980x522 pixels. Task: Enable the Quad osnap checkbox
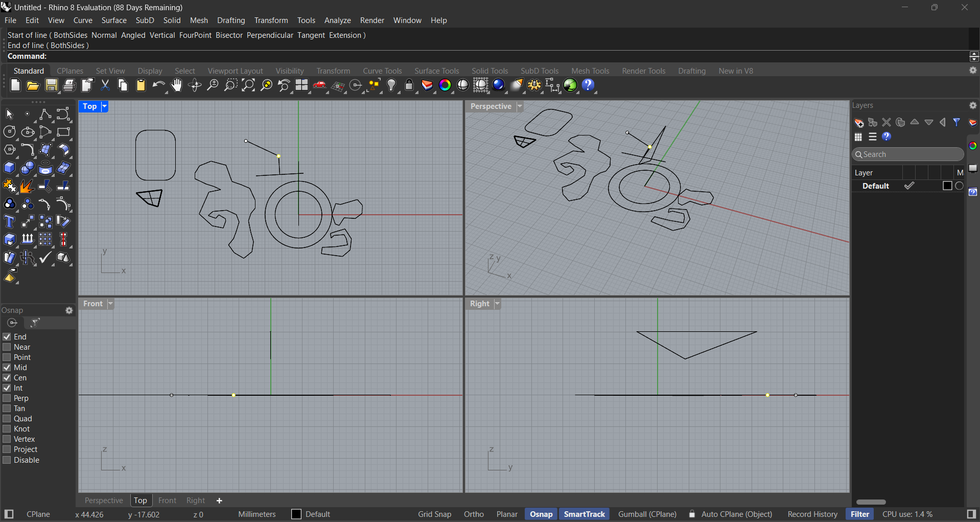[7, 419]
